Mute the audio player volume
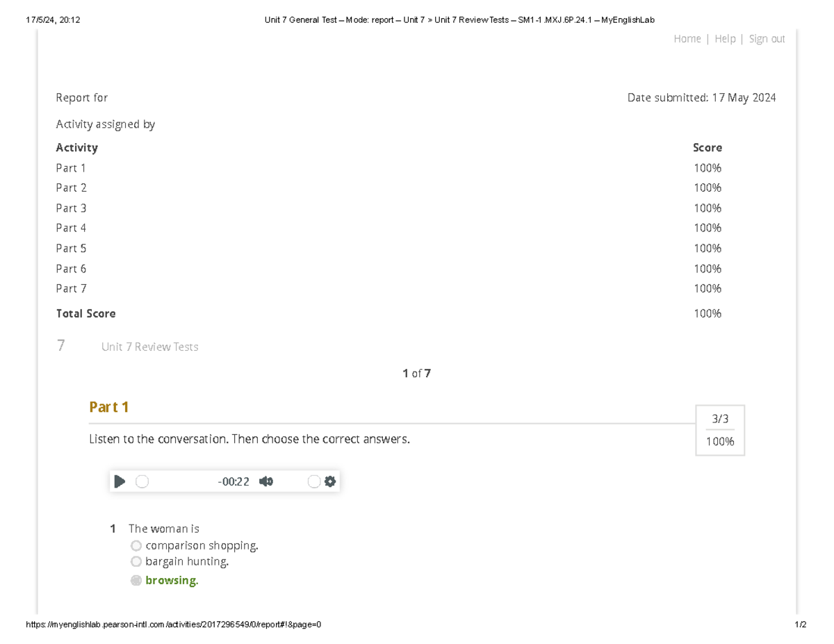This screenshot has height=644, width=834. coord(265,481)
